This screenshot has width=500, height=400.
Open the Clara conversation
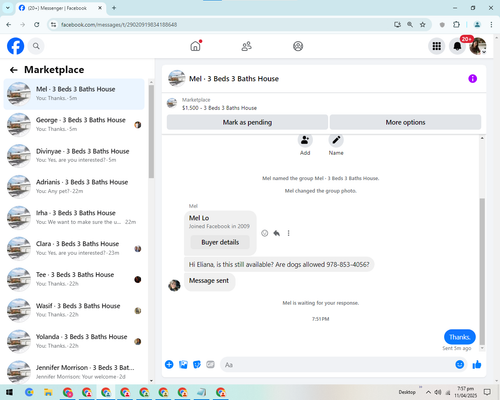74,248
